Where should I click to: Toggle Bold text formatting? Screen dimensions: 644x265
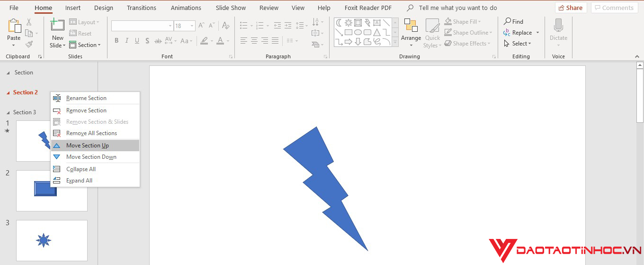tap(116, 41)
